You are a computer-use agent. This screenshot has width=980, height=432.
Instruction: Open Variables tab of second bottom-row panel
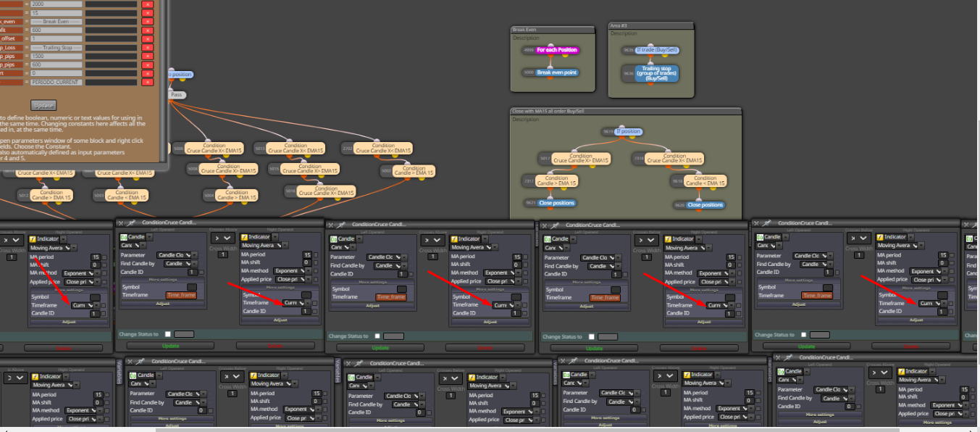[x=338, y=370]
